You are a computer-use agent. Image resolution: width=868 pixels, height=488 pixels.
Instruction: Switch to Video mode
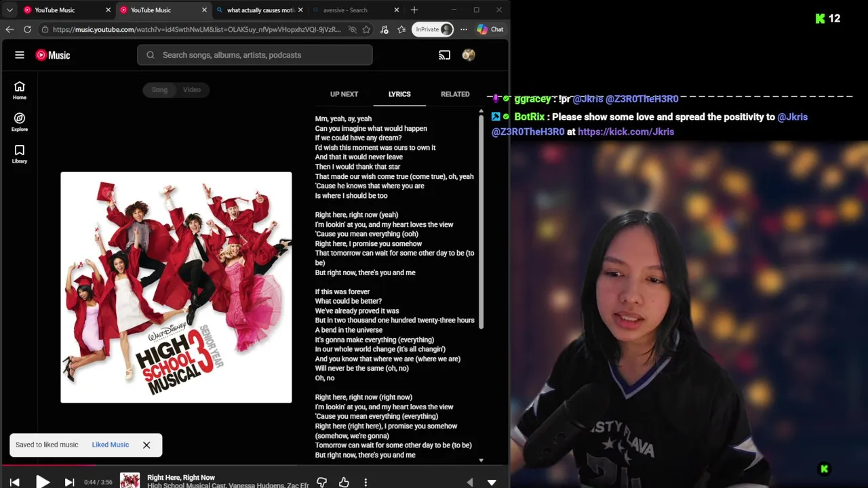(192, 89)
